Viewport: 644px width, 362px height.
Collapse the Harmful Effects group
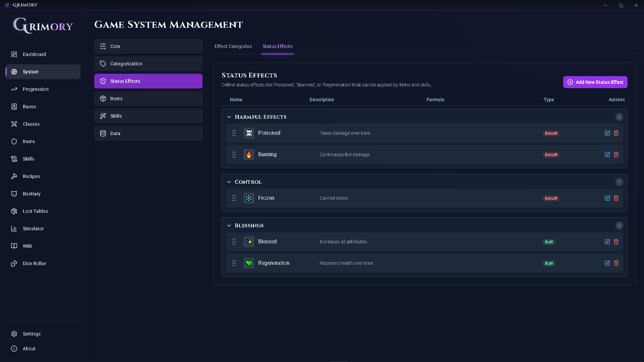(229, 117)
